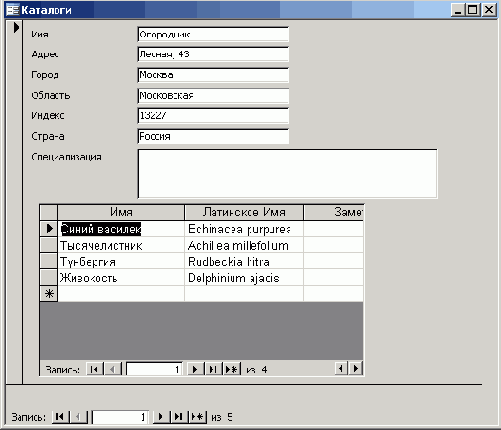
Task: Add new record in subform navigator
Action: click(232, 369)
